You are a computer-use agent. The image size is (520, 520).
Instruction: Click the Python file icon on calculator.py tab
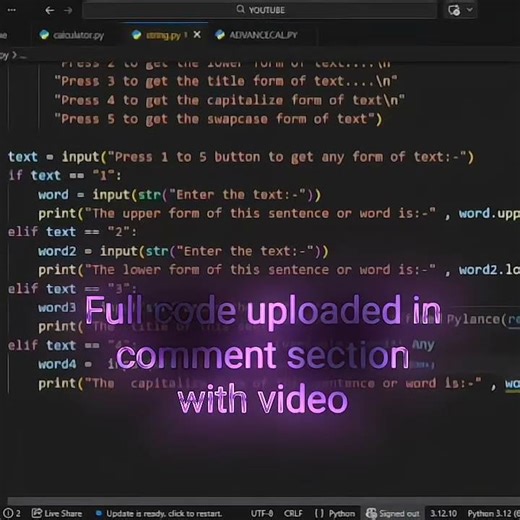coord(44,35)
